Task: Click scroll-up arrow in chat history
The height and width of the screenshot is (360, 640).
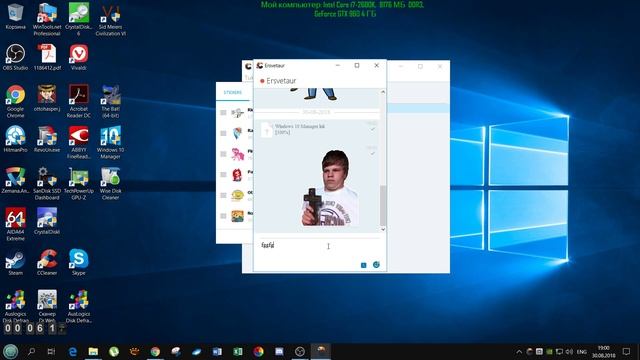Action: click(383, 92)
